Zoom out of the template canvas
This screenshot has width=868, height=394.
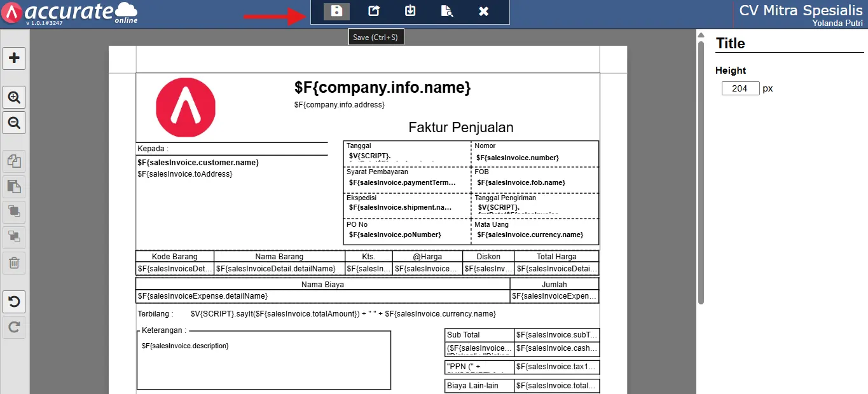click(14, 123)
